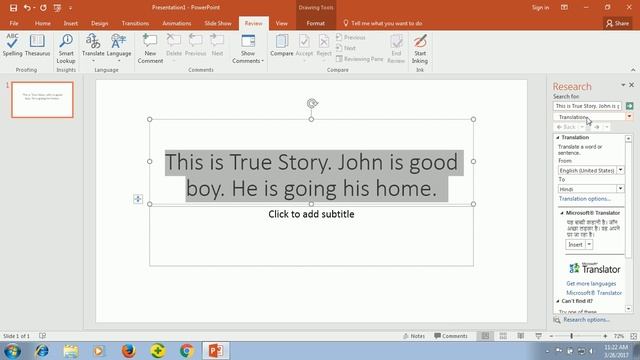Switch to the Design tab

(100, 23)
